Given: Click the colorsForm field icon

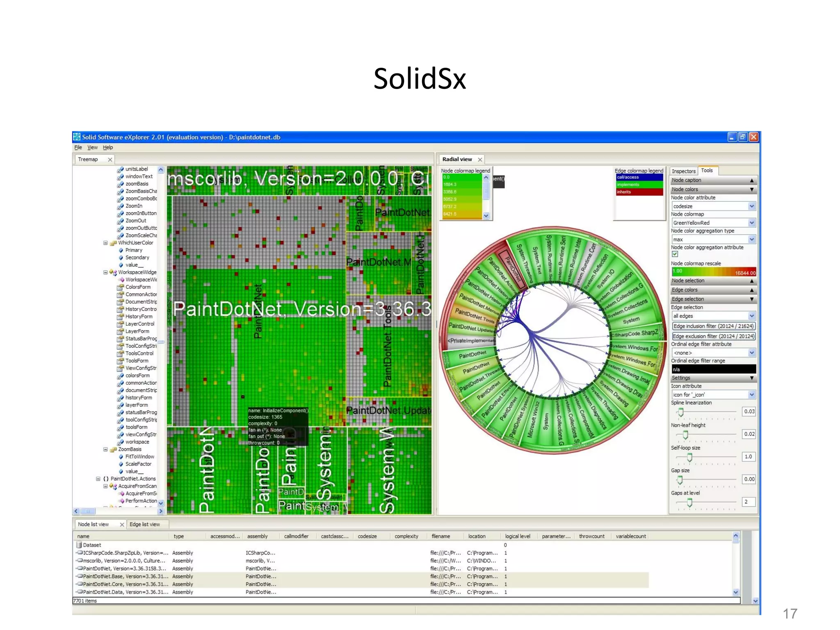Looking at the screenshot, I should (120, 376).
